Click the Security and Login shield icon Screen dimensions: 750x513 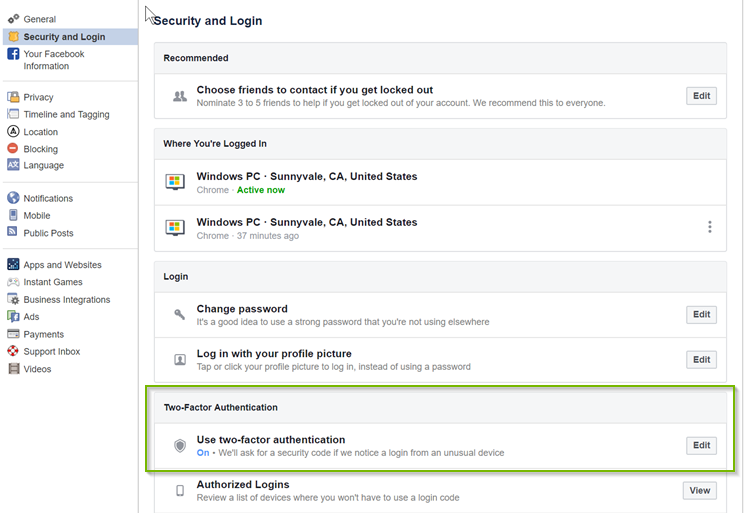click(13, 37)
